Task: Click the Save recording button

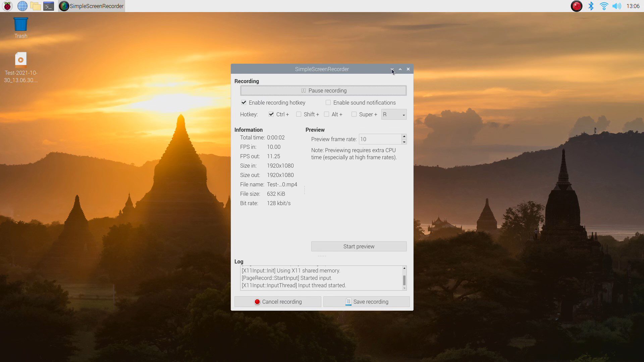Action: [366, 302]
